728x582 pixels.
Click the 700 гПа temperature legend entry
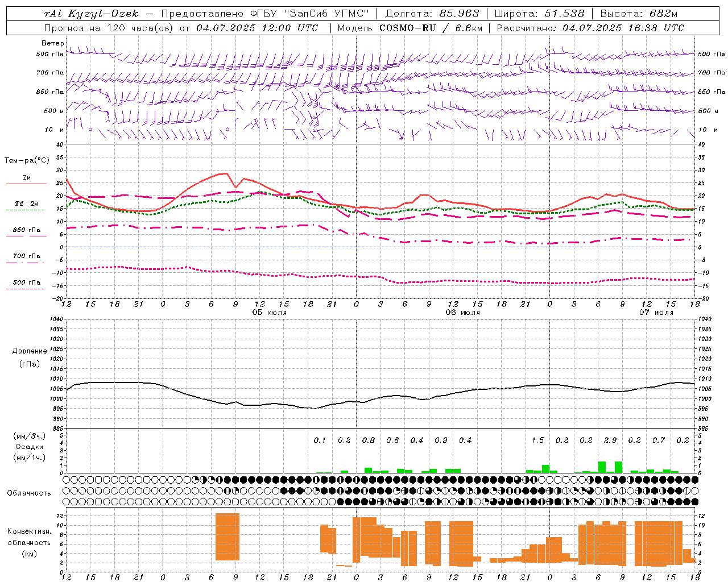[x=27, y=256]
